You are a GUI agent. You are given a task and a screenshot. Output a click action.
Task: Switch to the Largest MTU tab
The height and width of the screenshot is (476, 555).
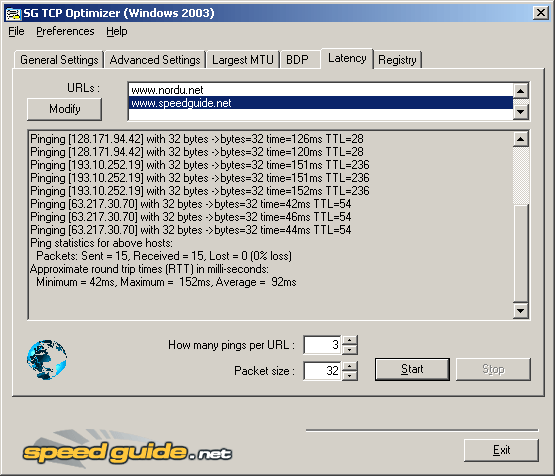click(x=243, y=60)
